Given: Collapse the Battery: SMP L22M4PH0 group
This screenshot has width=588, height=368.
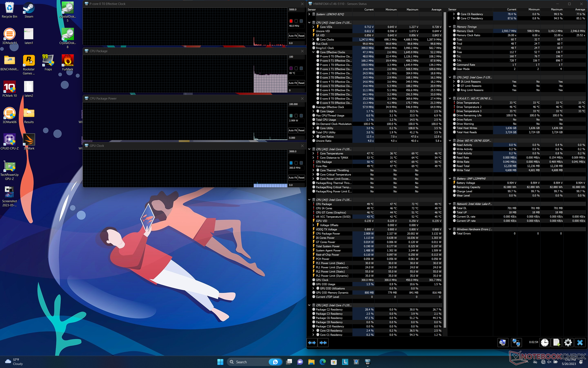Looking at the screenshot, I should (x=450, y=178).
